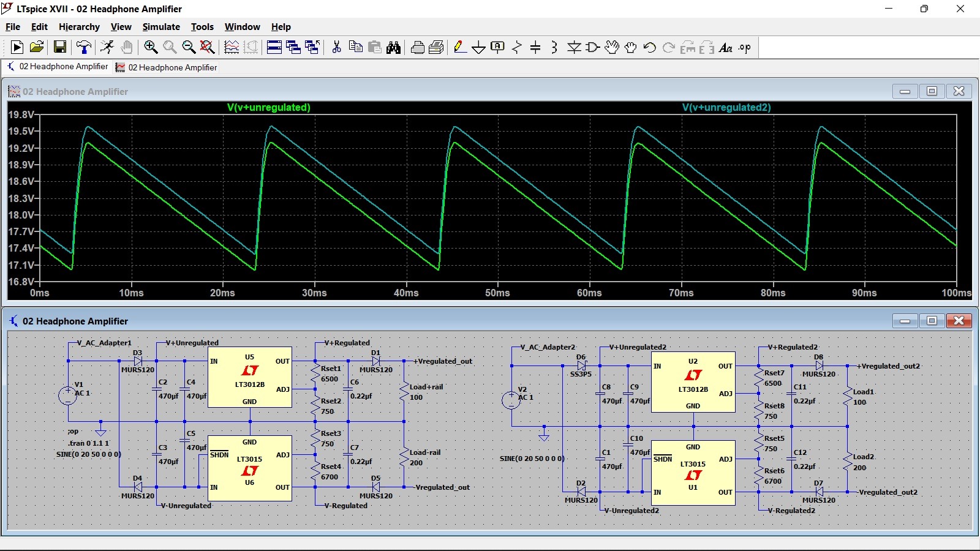Minimize the waveform plot sub-window
Image resolution: width=980 pixels, height=551 pixels.
pos(905,91)
